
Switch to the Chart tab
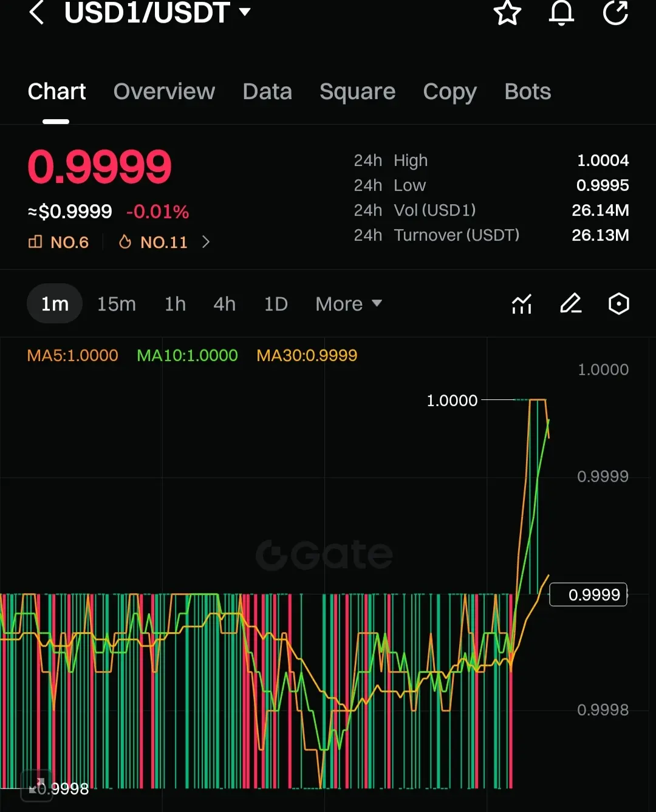(x=56, y=92)
